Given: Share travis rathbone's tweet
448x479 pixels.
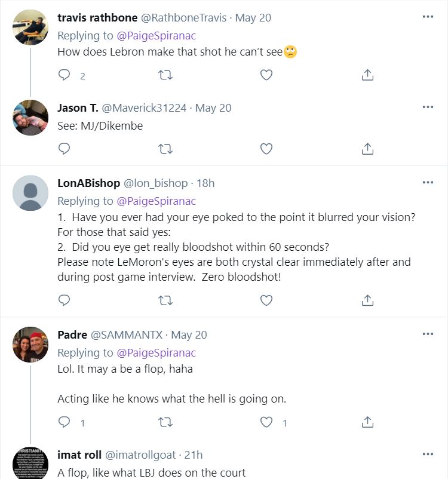Looking at the screenshot, I should [368, 75].
